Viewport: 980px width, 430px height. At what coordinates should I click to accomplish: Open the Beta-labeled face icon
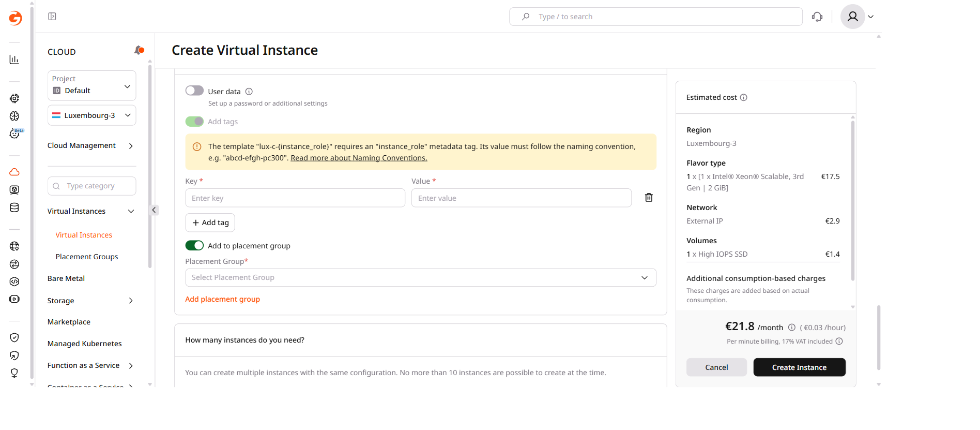coord(16,134)
